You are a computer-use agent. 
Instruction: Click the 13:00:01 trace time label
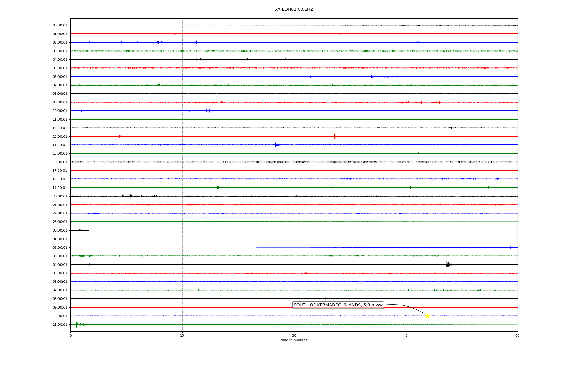(x=60, y=136)
